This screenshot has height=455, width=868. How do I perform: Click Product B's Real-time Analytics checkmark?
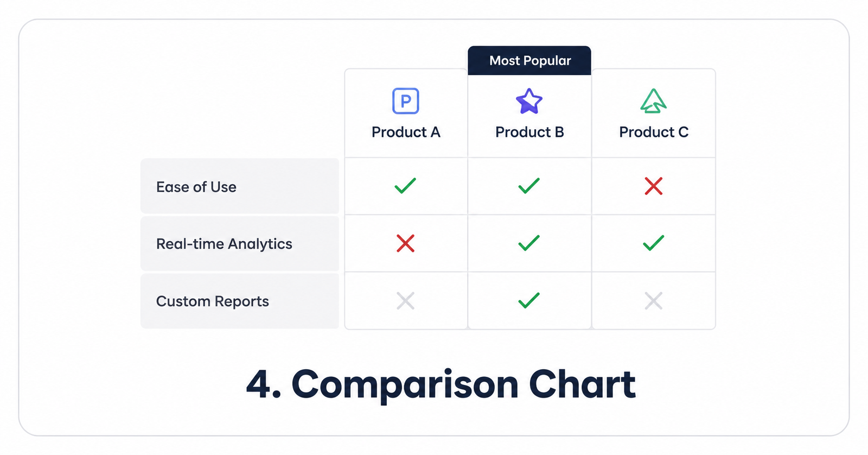click(529, 243)
